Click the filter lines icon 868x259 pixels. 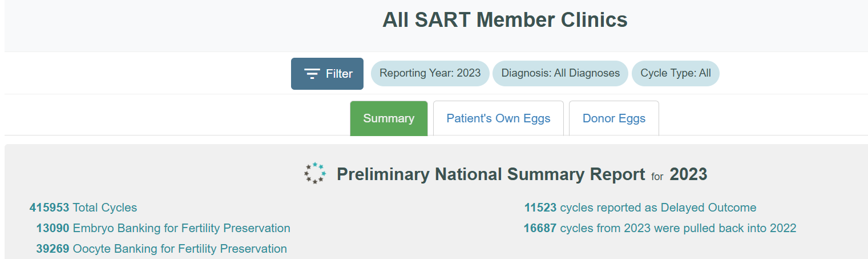[x=312, y=74]
